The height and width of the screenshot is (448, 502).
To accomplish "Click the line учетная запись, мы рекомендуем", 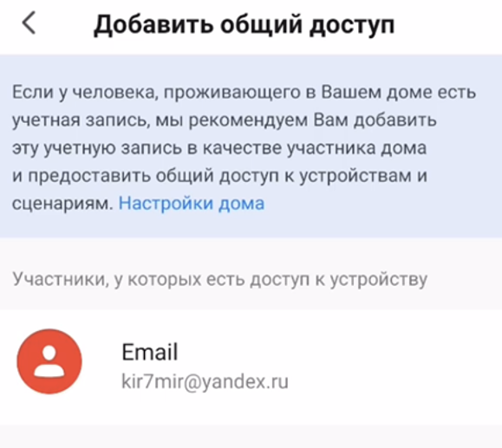I will point(224,120).
